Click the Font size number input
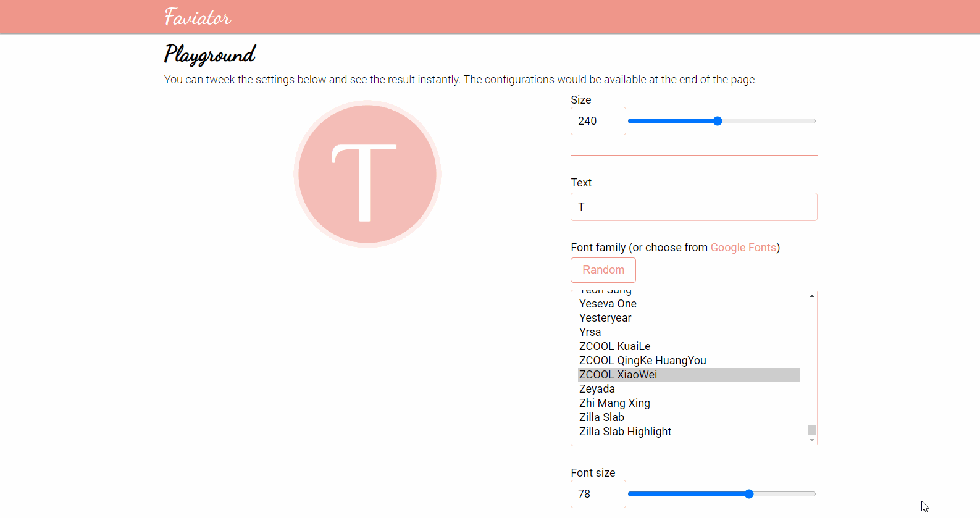Screen dimensions: 980x518 coord(598,494)
